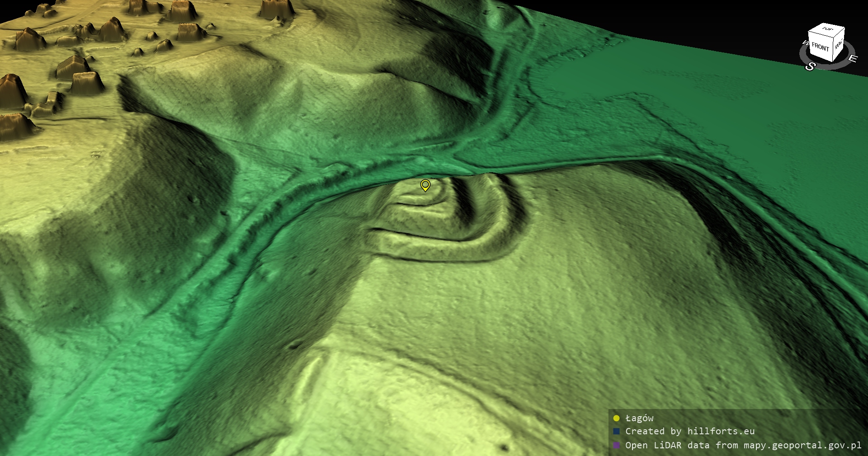This screenshot has height=456, width=868.
Task: Click the E compass direction letter
Action: click(852, 59)
